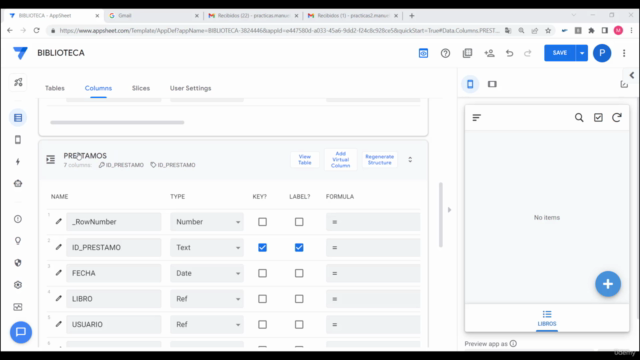Edit the FECHA column with pencil icon
Screen dimensions: 640x360
click(x=59, y=273)
